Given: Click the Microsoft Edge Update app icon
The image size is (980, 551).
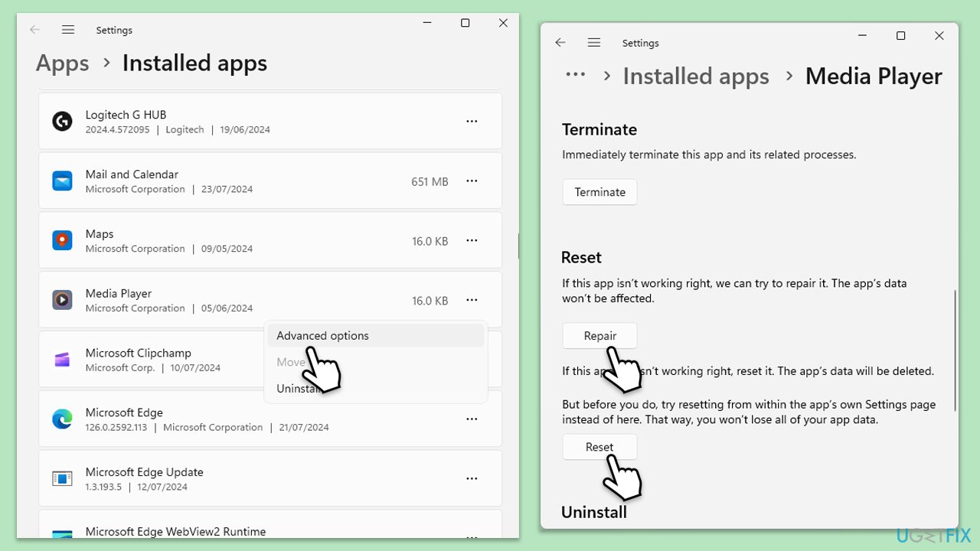Looking at the screenshot, I should (x=62, y=479).
